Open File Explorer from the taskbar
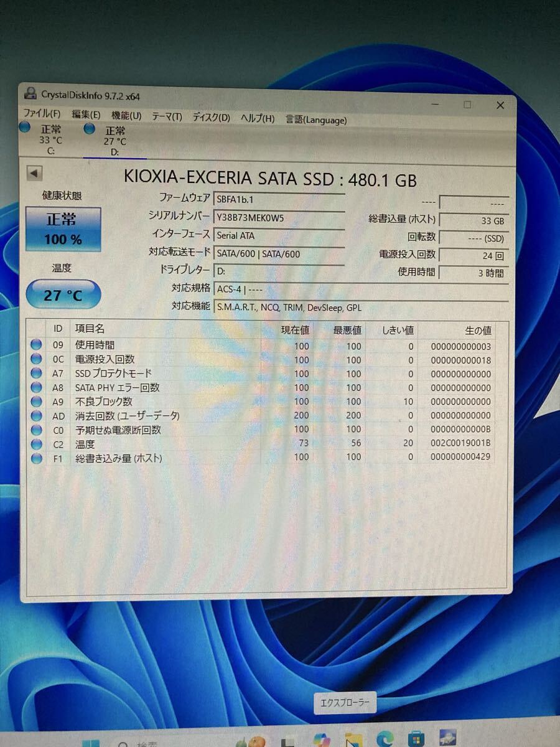 coord(354,740)
